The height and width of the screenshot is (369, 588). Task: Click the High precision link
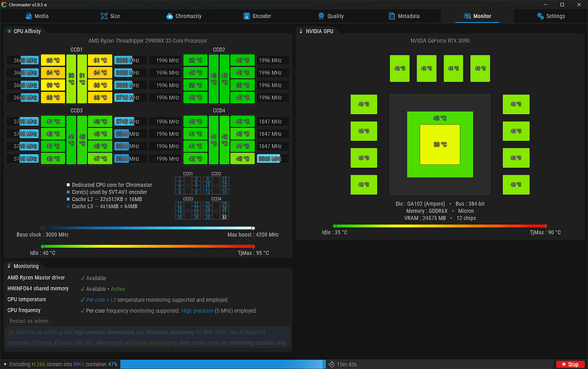197,310
